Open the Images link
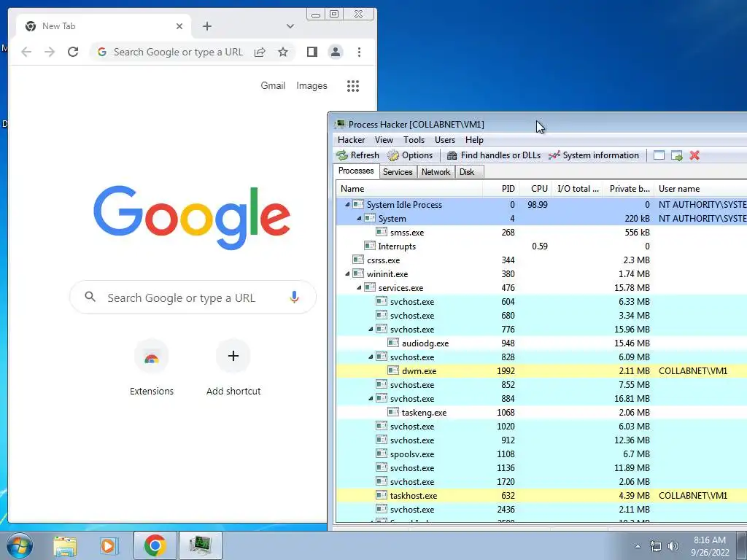The height and width of the screenshot is (560, 747). click(x=311, y=86)
